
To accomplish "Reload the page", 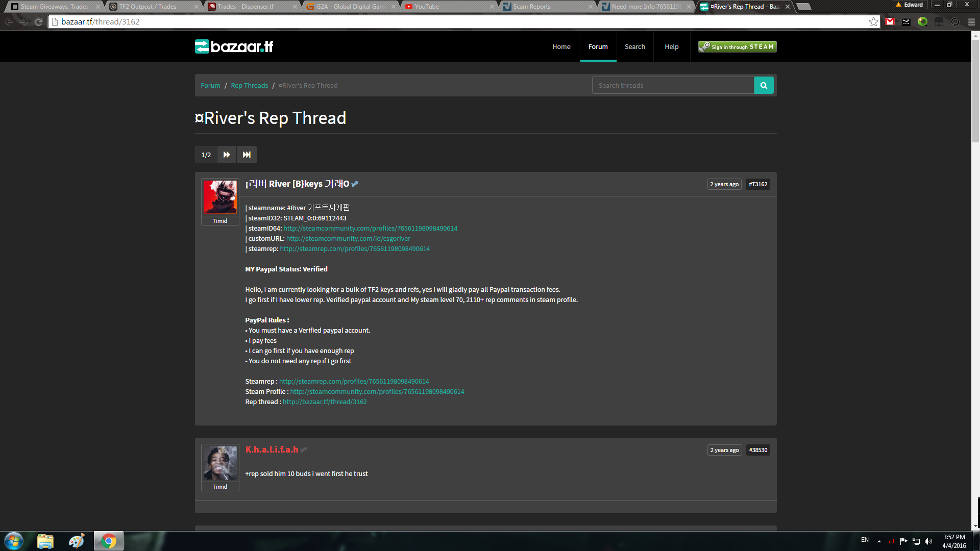I will point(38,21).
